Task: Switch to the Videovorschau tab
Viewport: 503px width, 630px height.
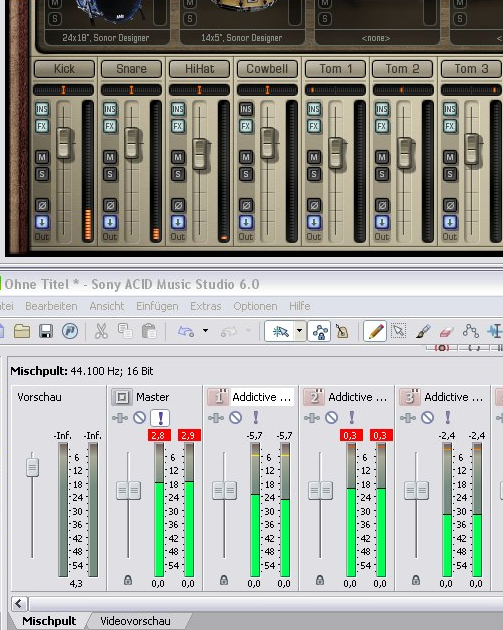Action: 135,621
